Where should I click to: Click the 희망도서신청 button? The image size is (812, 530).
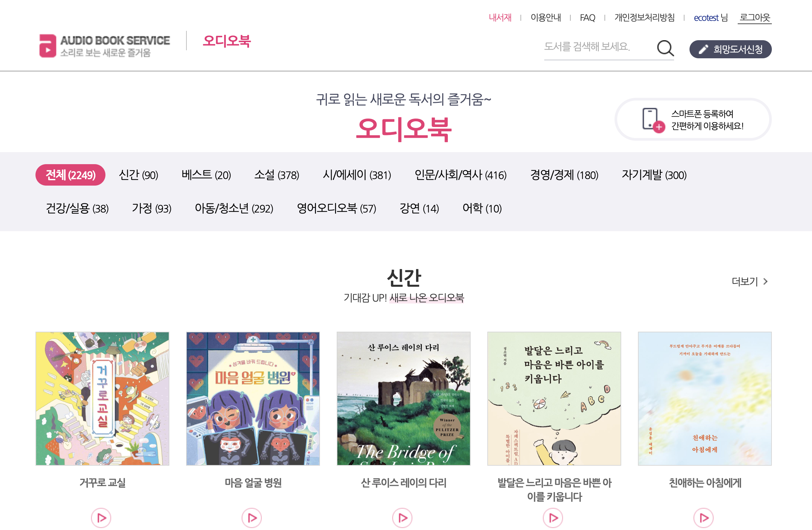pyautogui.click(x=730, y=49)
